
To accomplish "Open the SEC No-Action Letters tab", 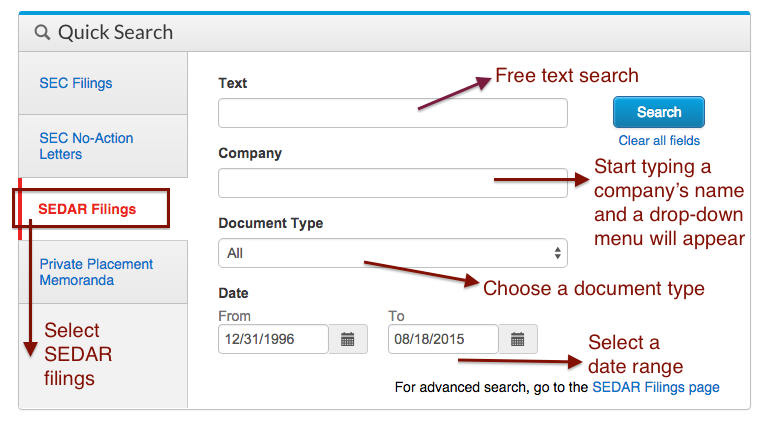I will click(86, 146).
